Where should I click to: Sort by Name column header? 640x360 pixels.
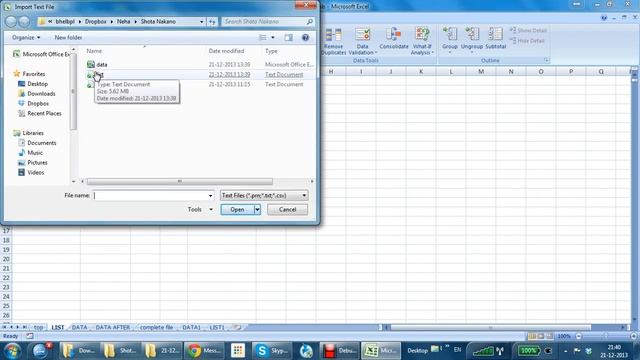(x=94, y=51)
